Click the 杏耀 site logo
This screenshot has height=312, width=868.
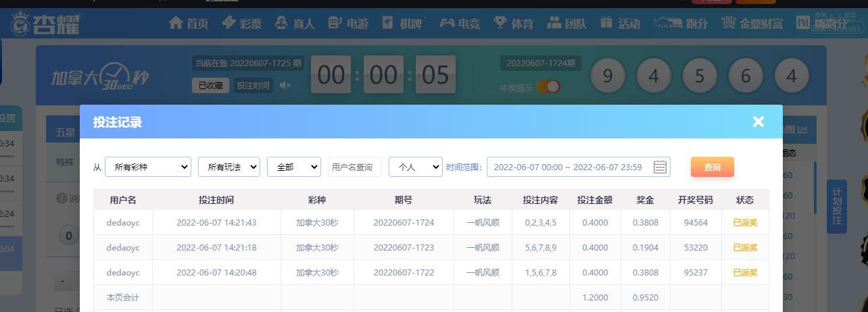[45, 23]
